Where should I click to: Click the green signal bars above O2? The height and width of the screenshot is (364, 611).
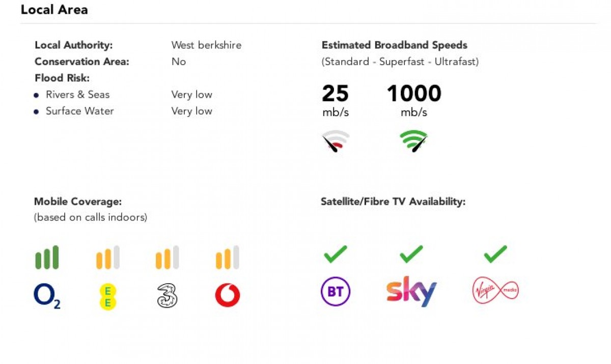(47, 258)
